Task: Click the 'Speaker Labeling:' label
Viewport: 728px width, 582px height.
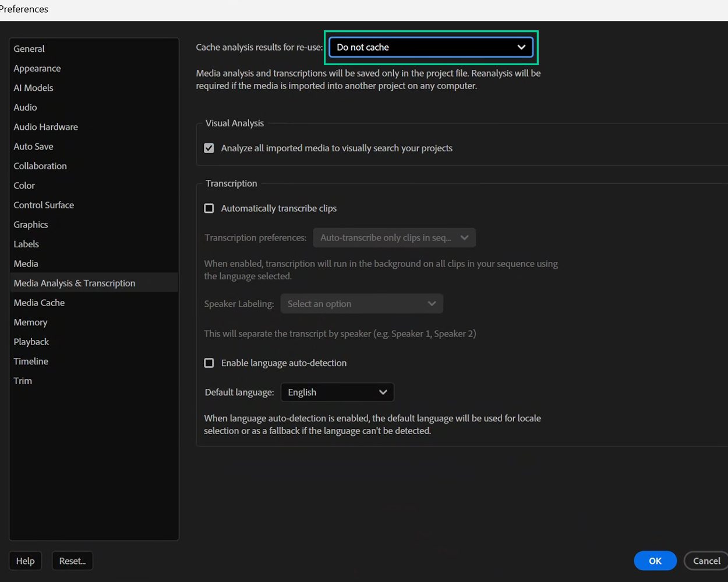Action: pos(239,304)
